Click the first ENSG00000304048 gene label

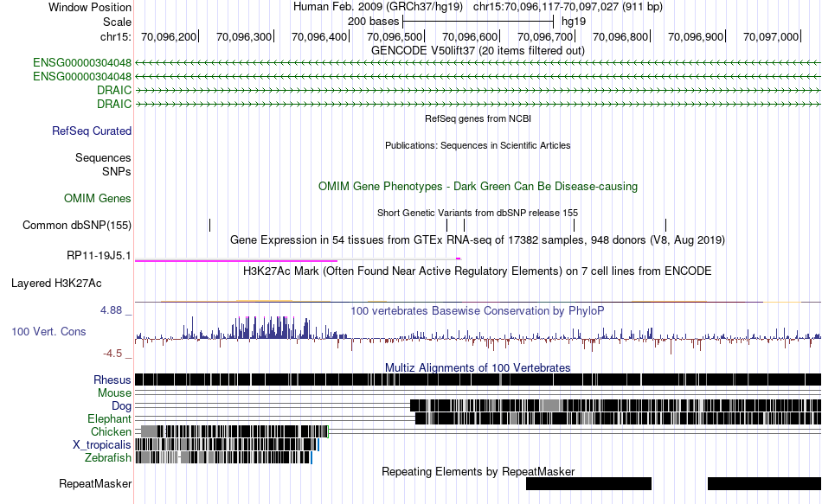click(82, 63)
